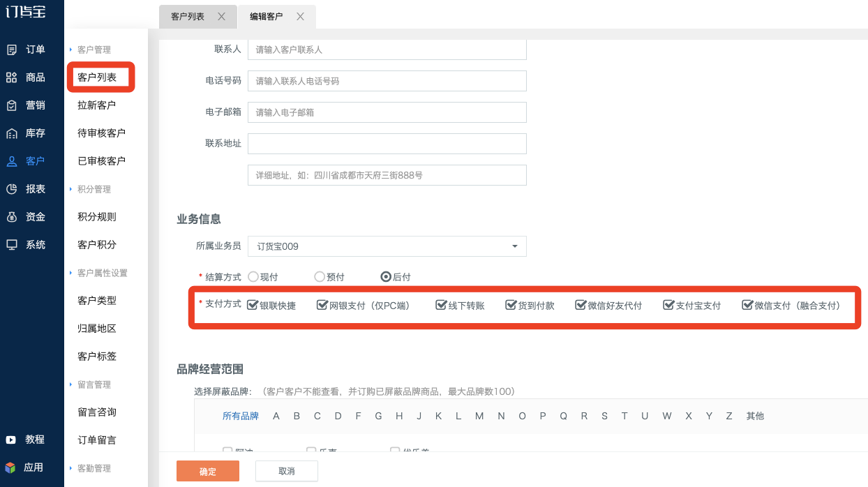Switch to the 客户列表 tab
The image size is (868, 487).
(188, 16)
